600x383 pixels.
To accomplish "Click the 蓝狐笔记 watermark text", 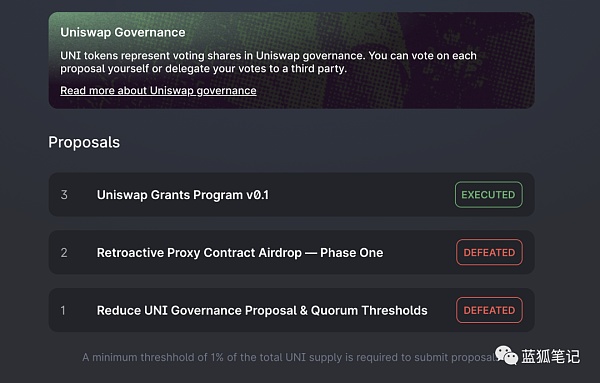I will point(550,357).
